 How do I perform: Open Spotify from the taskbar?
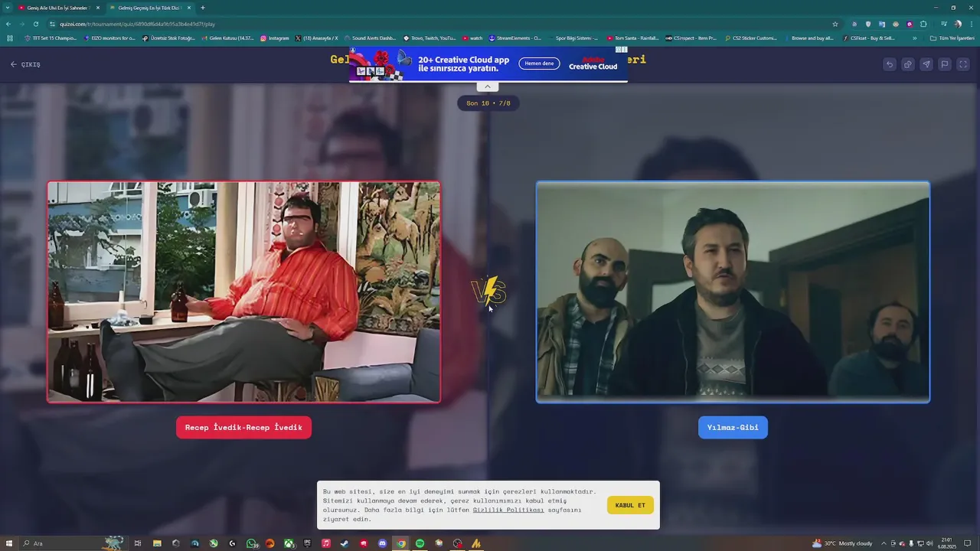point(420,543)
